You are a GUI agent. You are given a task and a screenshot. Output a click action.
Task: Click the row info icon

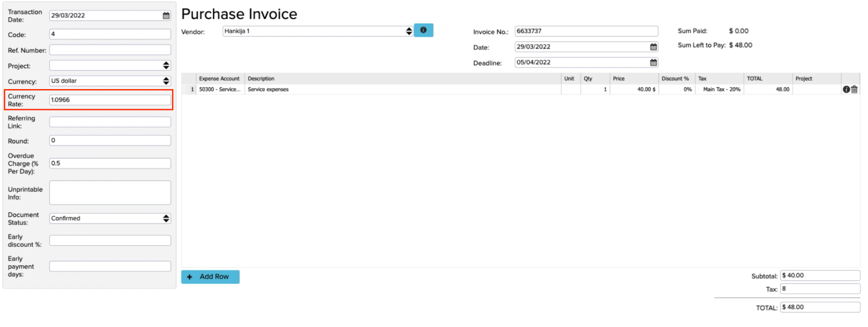pos(846,90)
